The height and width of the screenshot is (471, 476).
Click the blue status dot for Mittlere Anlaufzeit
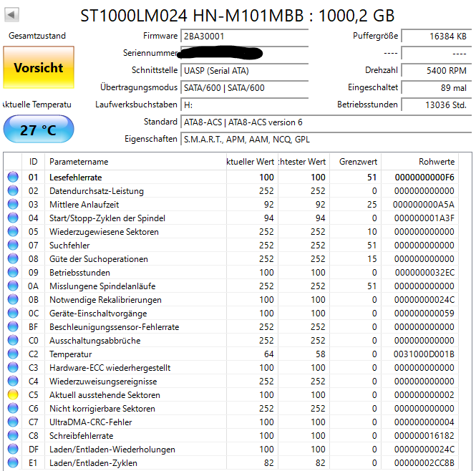(x=13, y=205)
